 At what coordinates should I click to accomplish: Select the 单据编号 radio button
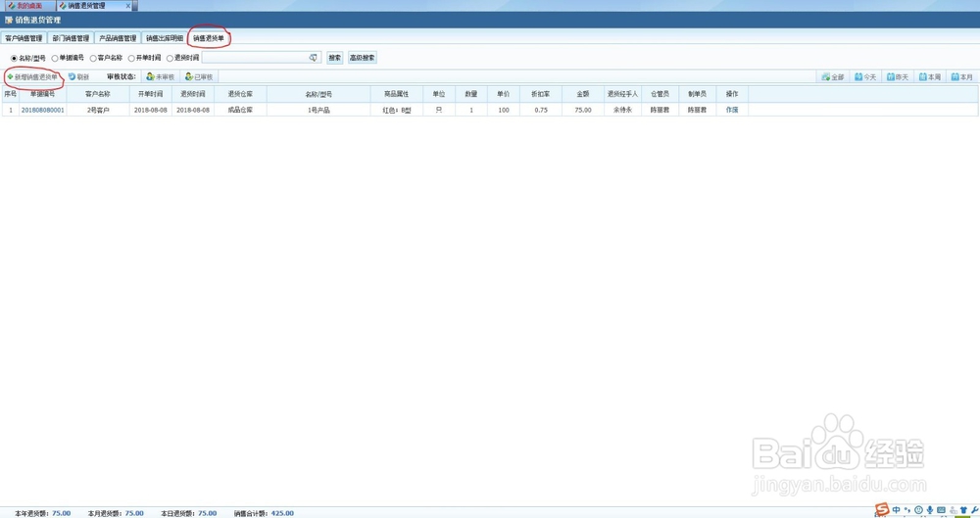pos(54,58)
